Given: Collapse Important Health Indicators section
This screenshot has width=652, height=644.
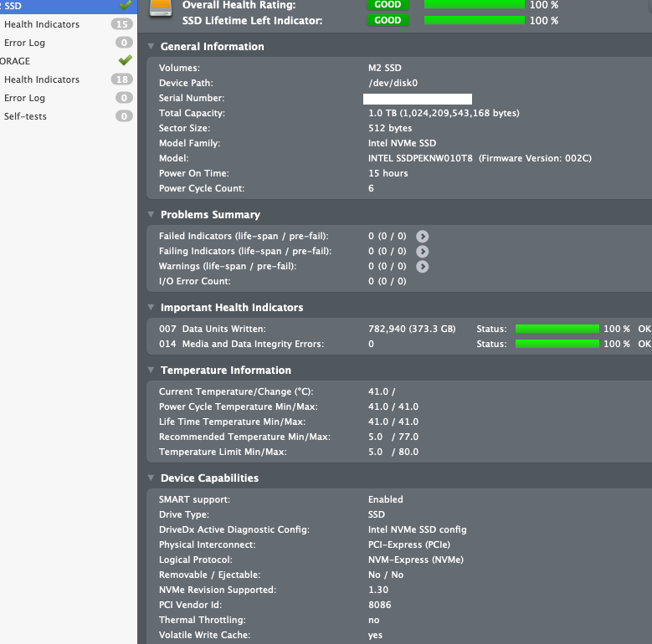Looking at the screenshot, I should 151,307.
